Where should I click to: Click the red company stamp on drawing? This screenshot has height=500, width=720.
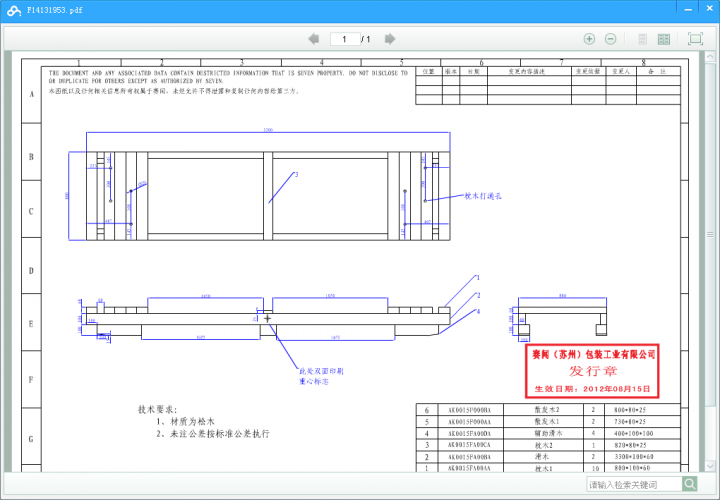click(592, 370)
